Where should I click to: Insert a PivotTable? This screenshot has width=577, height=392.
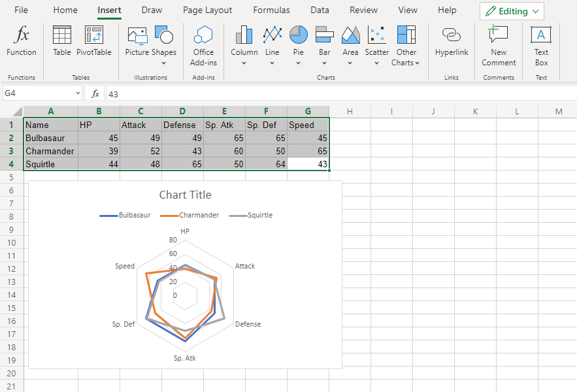point(94,42)
